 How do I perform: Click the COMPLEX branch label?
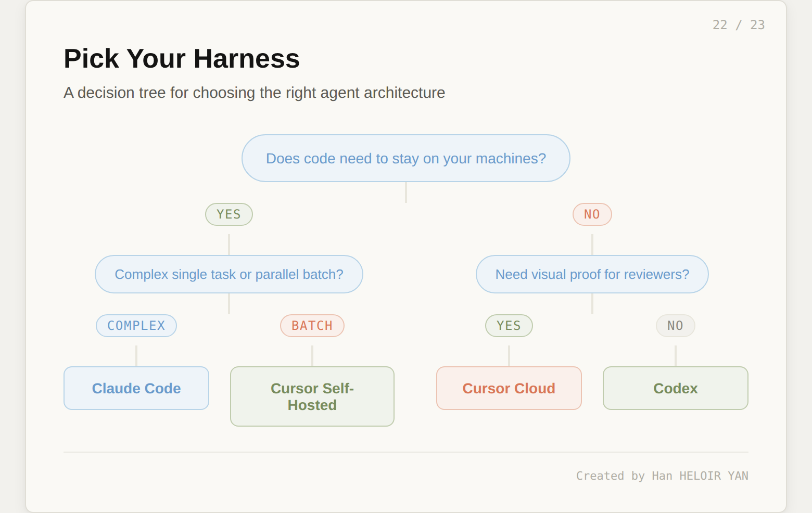[x=136, y=326]
